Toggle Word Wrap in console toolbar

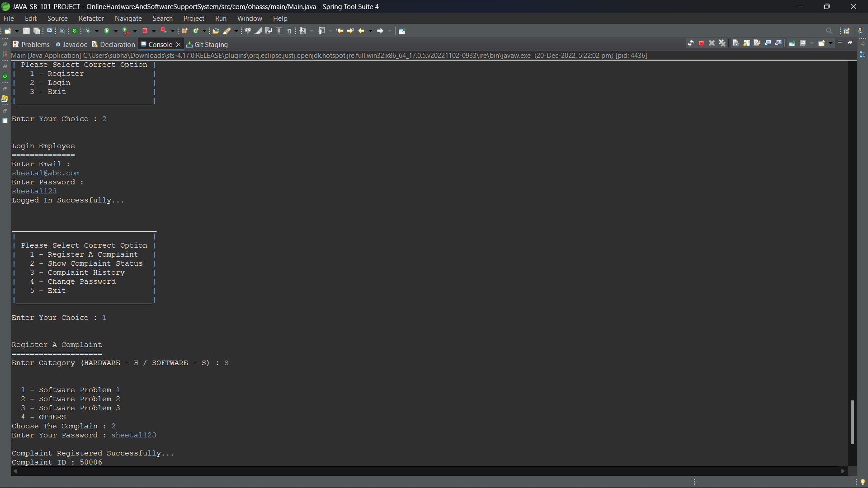point(757,43)
